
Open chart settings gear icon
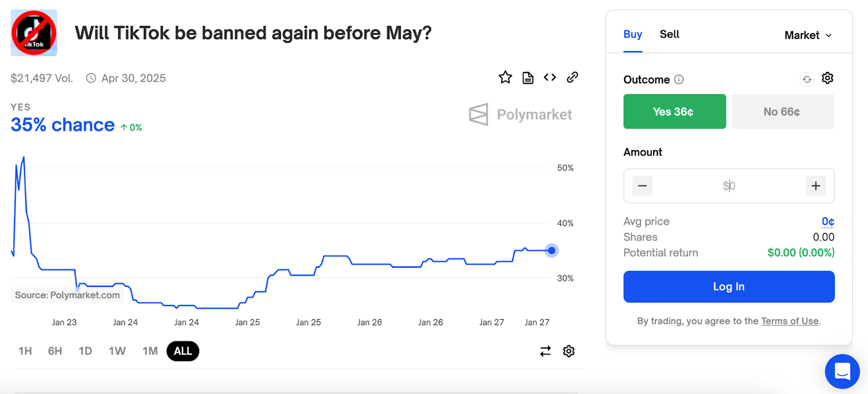(x=569, y=351)
